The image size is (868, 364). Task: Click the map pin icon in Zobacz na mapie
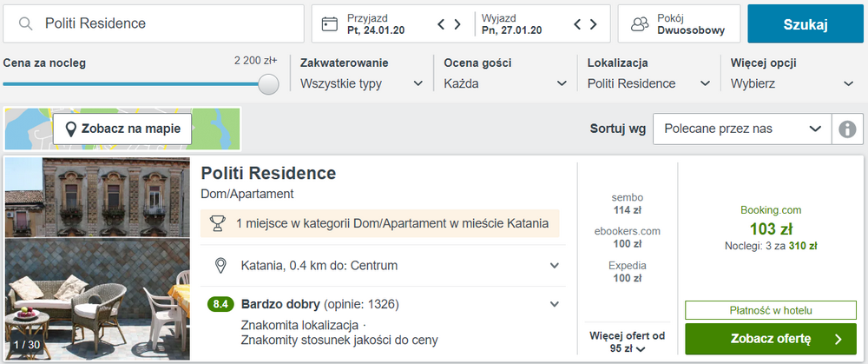click(71, 129)
